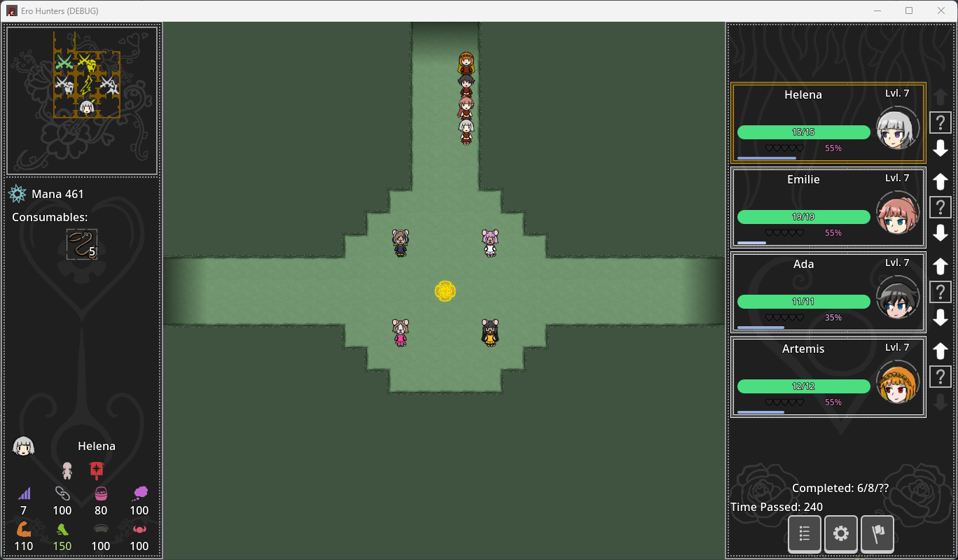958x560 pixels.
Task: Click the pale body figure icon under Helena
Action: pos(67,470)
